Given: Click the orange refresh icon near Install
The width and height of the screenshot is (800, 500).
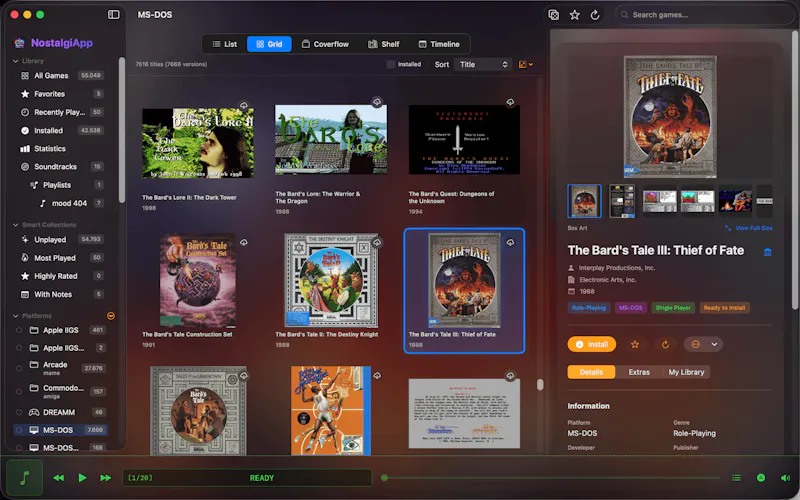Looking at the screenshot, I should (x=665, y=344).
